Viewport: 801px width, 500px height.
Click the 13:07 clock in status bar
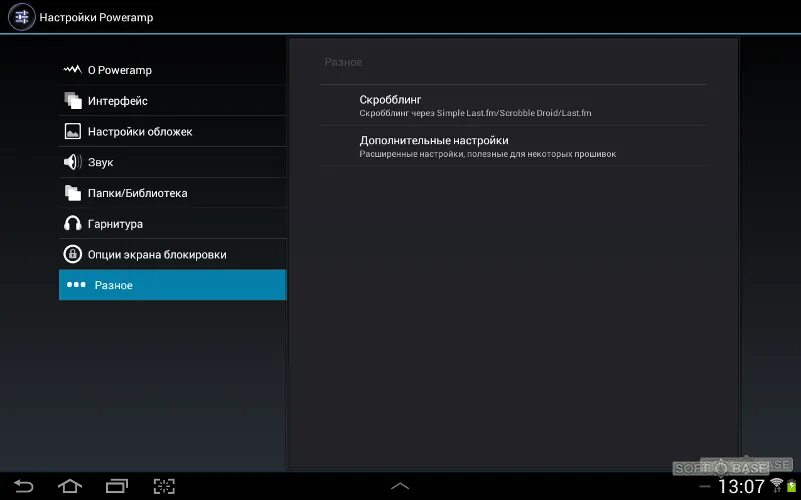pyautogui.click(x=741, y=486)
